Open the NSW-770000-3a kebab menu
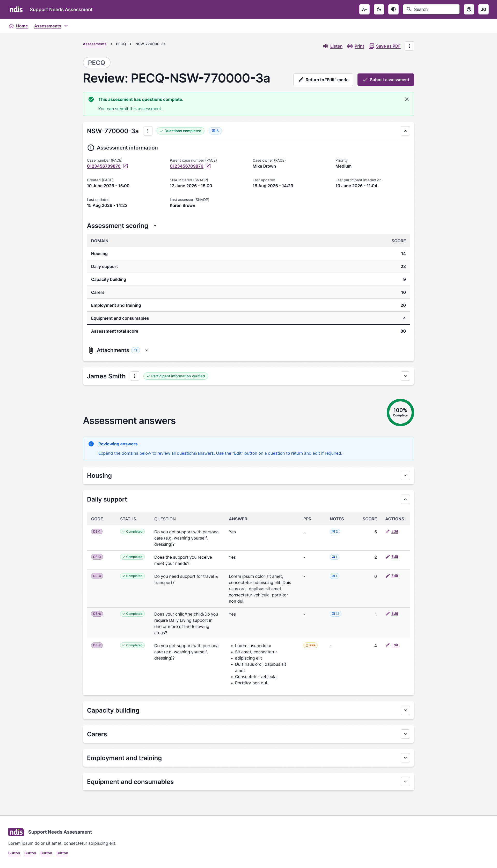This screenshot has height=868, width=497. [x=148, y=131]
